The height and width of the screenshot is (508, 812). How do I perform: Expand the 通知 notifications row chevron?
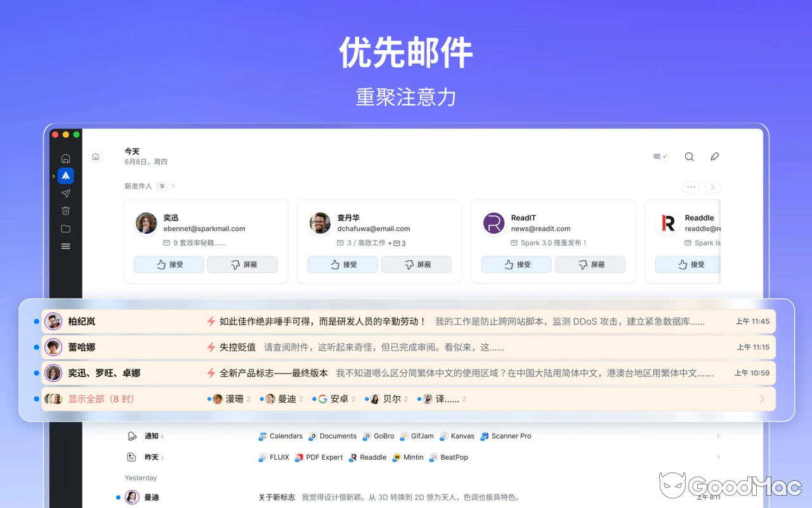tap(717, 436)
